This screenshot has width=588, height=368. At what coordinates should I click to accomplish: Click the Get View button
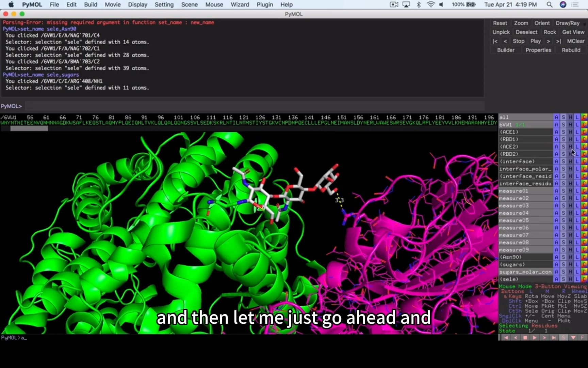pyautogui.click(x=573, y=32)
